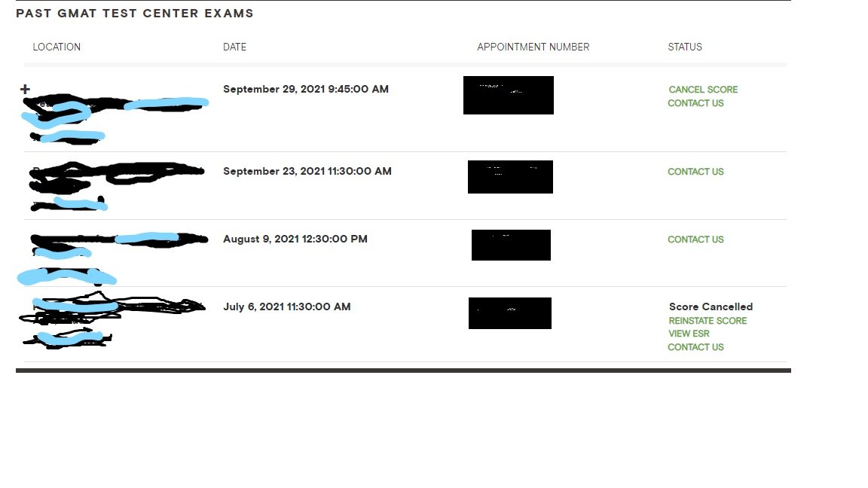Viewport: 868px width, 488px height.
Task: Select the September 23, 2021 exam date
Action: point(307,171)
